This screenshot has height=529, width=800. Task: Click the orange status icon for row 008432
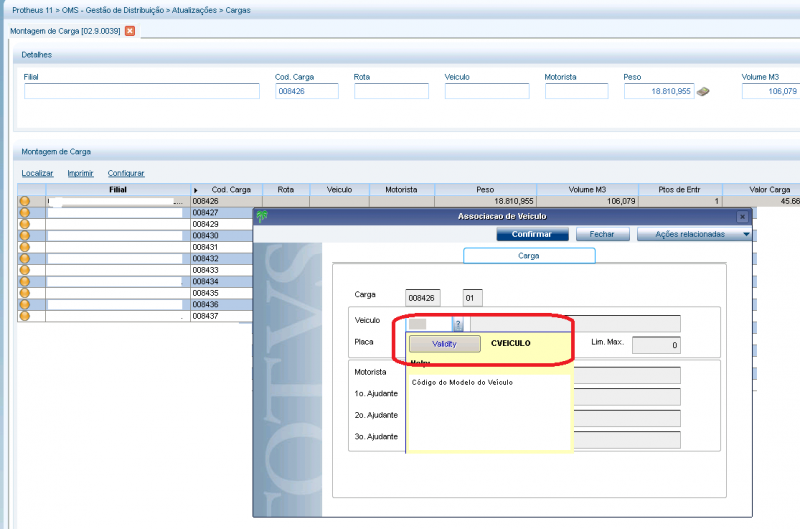pos(24,259)
